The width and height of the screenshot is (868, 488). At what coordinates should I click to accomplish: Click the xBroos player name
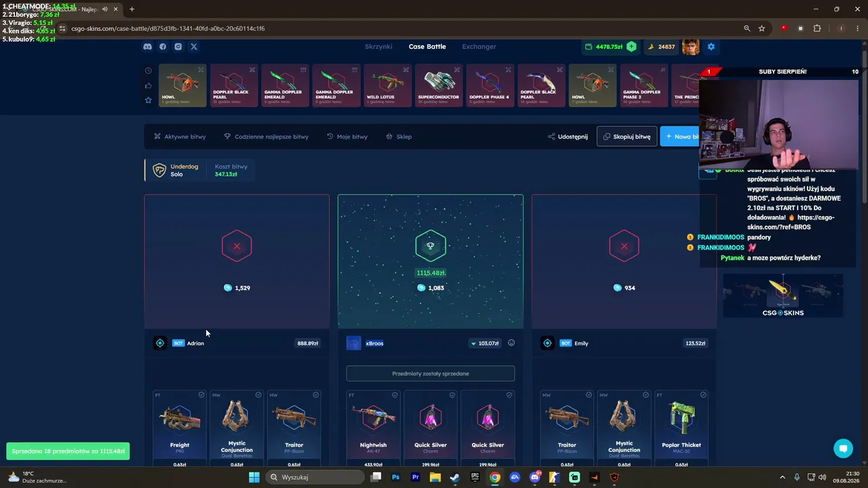(x=374, y=344)
